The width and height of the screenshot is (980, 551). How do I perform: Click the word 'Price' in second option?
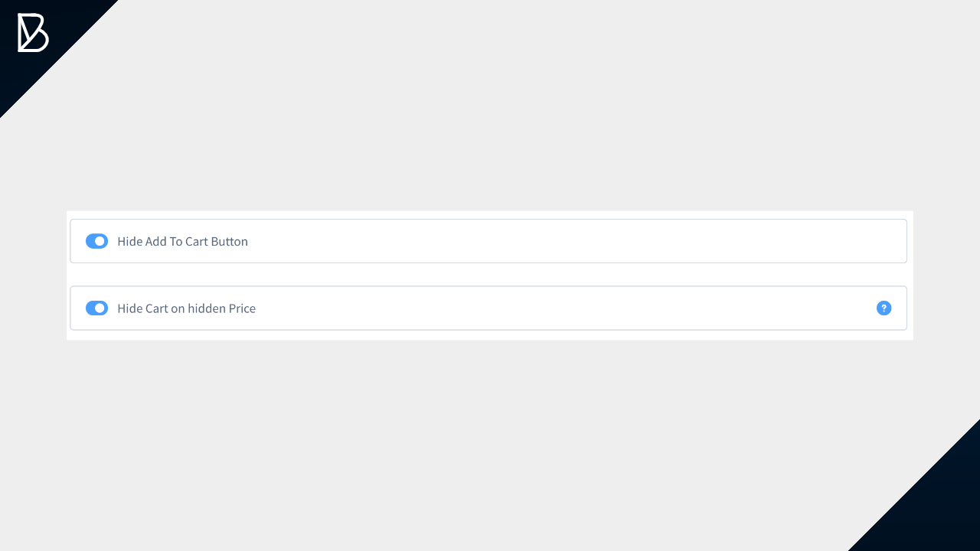(242, 308)
